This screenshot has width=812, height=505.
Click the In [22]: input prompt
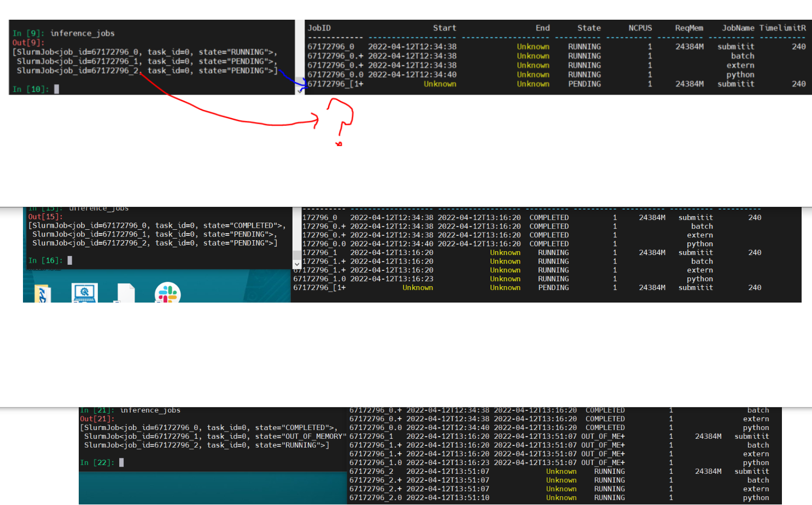(97, 462)
